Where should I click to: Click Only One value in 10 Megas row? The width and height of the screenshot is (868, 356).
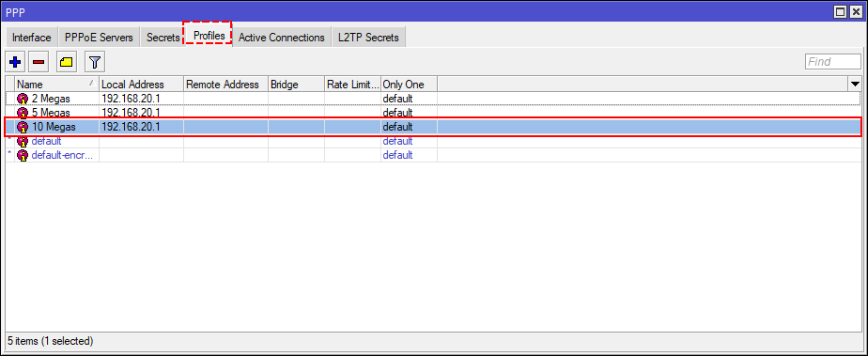pyautogui.click(x=397, y=127)
